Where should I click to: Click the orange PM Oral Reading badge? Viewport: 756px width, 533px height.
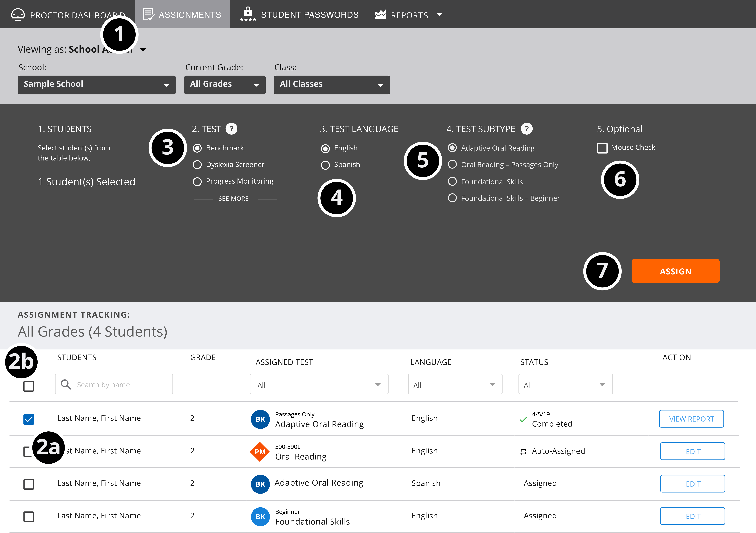260,452
